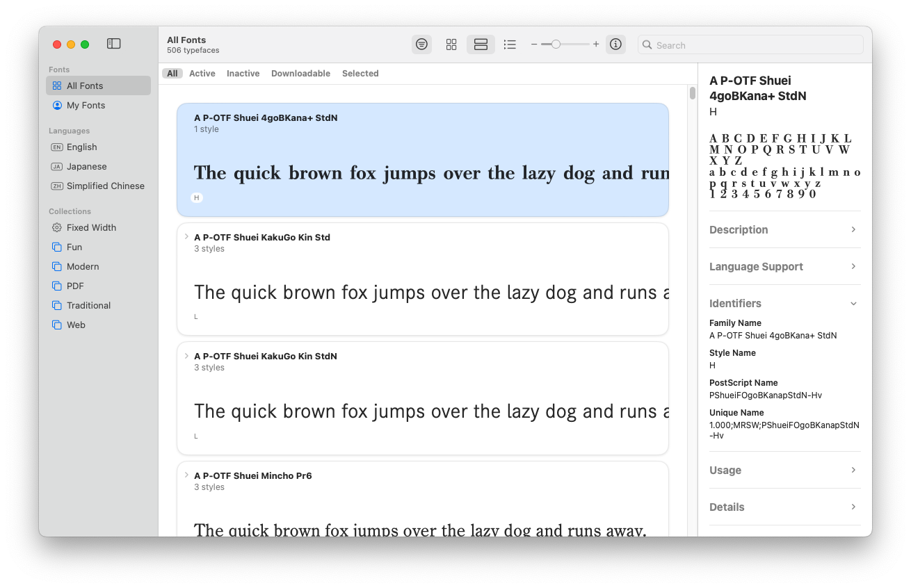Image resolution: width=911 pixels, height=588 pixels.
Task: Choose English language filter
Action: click(x=98, y=147)
